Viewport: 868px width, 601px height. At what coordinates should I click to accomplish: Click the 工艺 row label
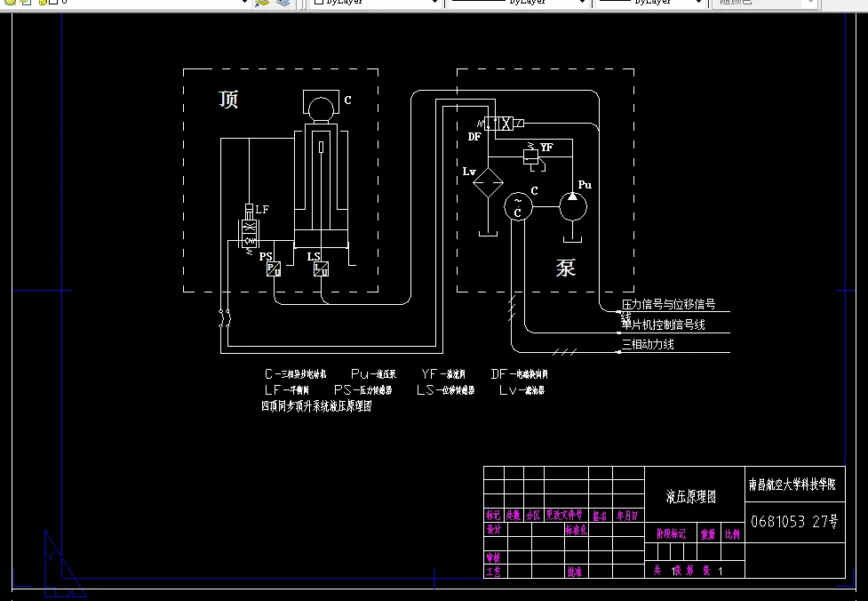(494, 571)
